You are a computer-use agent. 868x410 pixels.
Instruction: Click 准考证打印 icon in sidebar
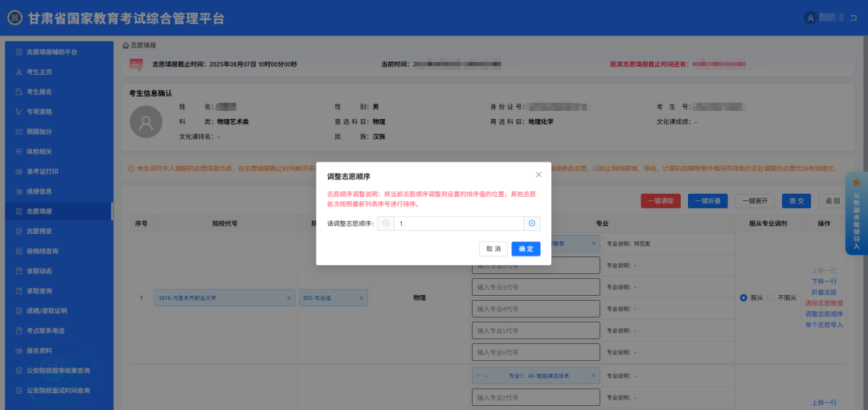click(18, 172)
